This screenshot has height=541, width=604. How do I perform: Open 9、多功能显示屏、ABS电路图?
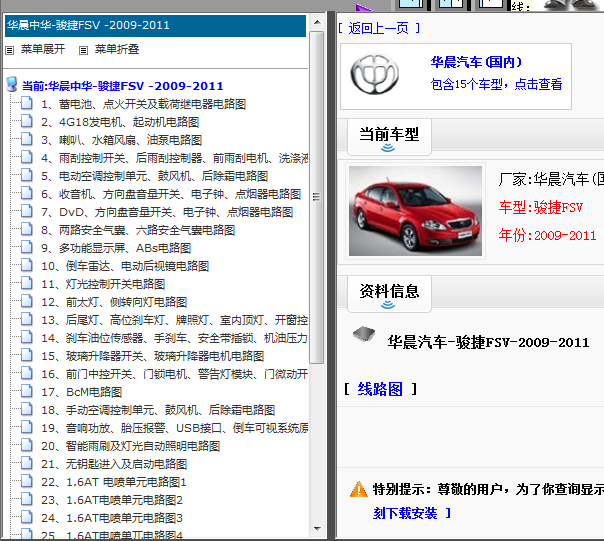point(116,248)
